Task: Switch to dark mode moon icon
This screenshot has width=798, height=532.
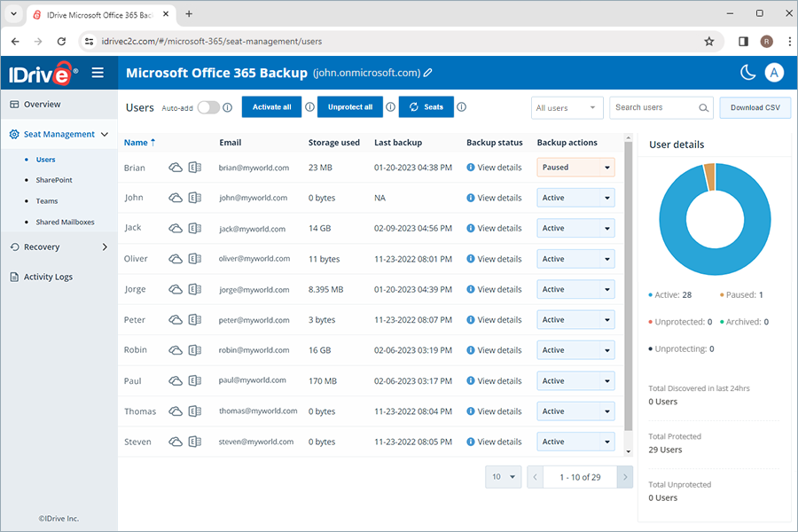Action: point(747,73)
